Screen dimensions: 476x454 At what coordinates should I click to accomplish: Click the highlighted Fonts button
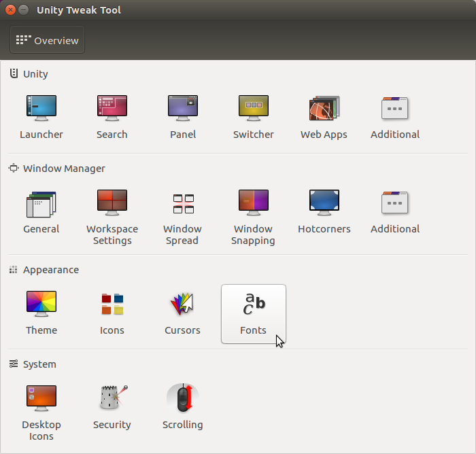[x=254, y=314]
